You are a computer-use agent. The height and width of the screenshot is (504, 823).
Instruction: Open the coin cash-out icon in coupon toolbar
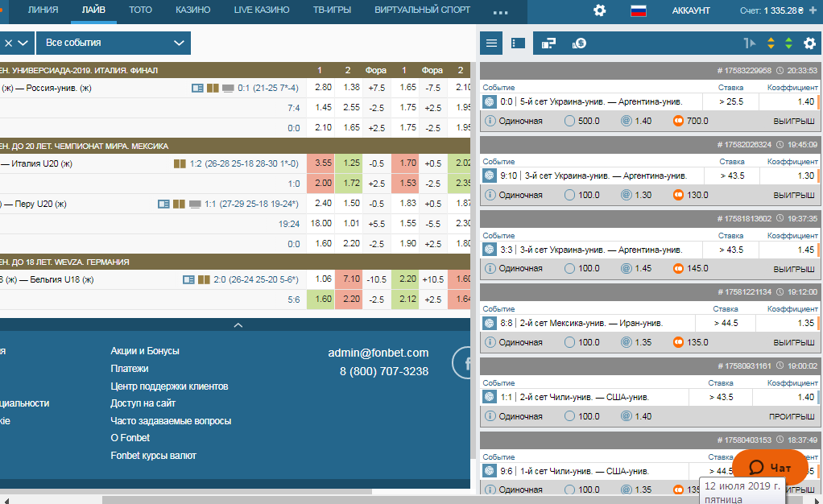tap(579, 43)
